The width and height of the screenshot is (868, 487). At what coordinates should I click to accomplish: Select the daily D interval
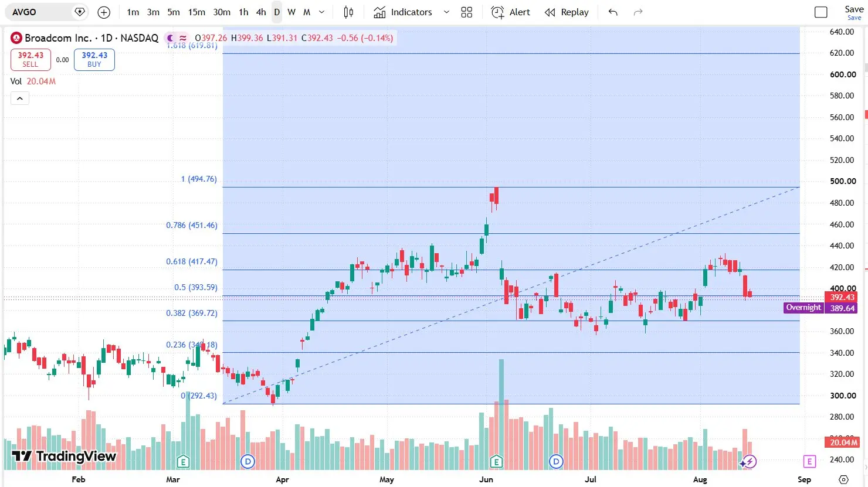pos(277,12)
